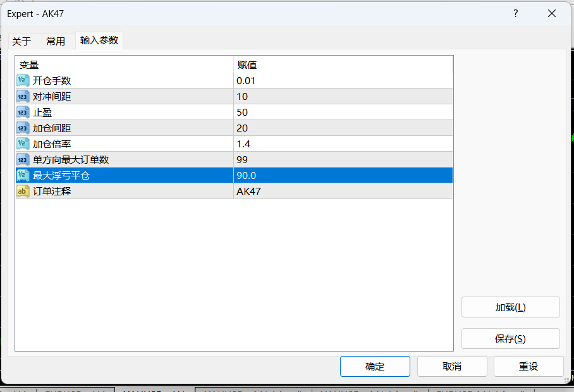Click the double-type icon beside 加仓倍率

pos(23,144)
